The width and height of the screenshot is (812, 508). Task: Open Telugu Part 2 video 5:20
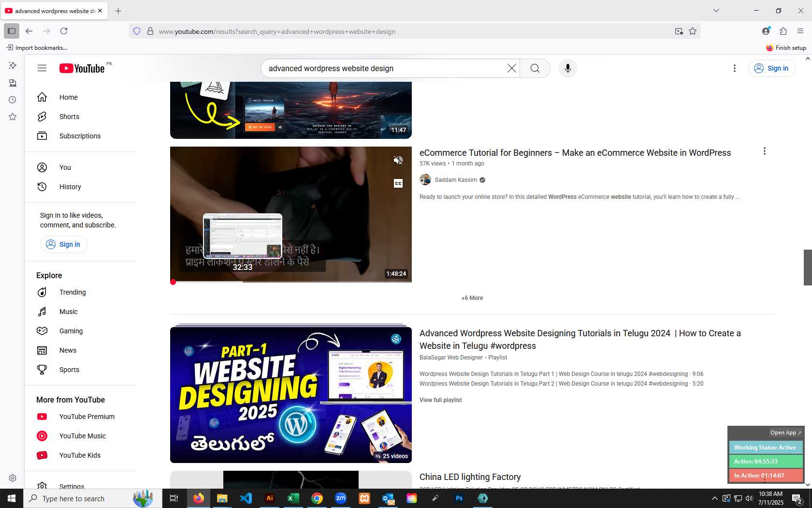click(x=561, y=384)
